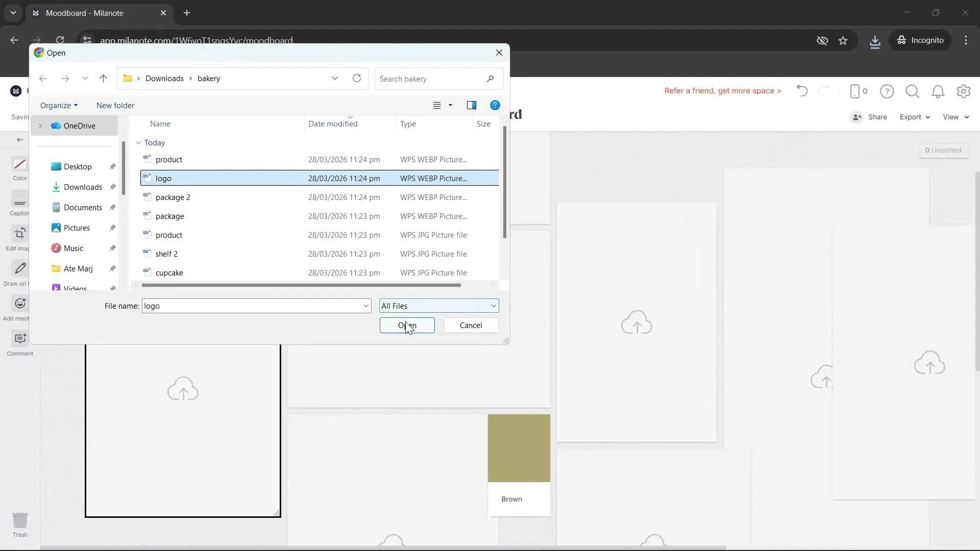980x551 pixels.
Task: Open the Organize menu
Action: [x=58, y=105]
